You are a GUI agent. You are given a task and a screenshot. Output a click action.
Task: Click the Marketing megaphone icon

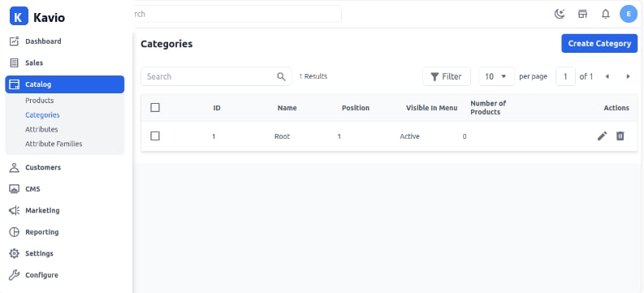click(15, 210)
